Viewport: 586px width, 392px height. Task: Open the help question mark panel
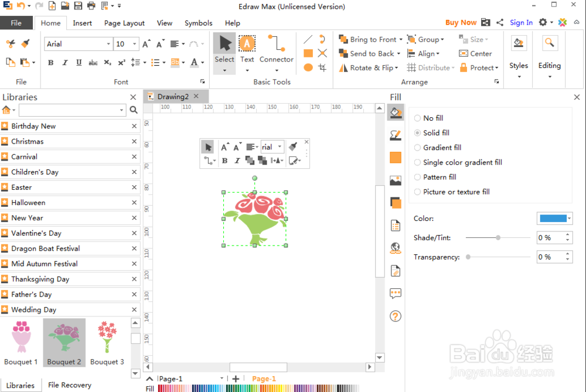pos(396,316)
